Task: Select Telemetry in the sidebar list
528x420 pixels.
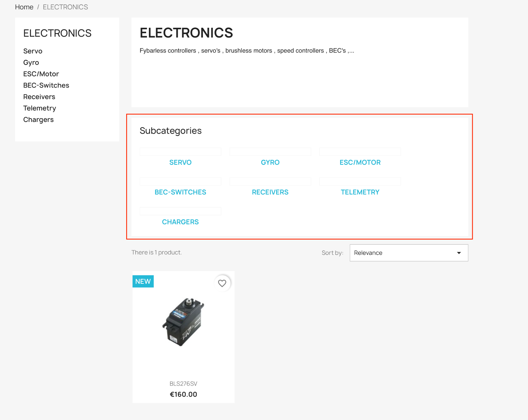Action: [x=40, y=108]
